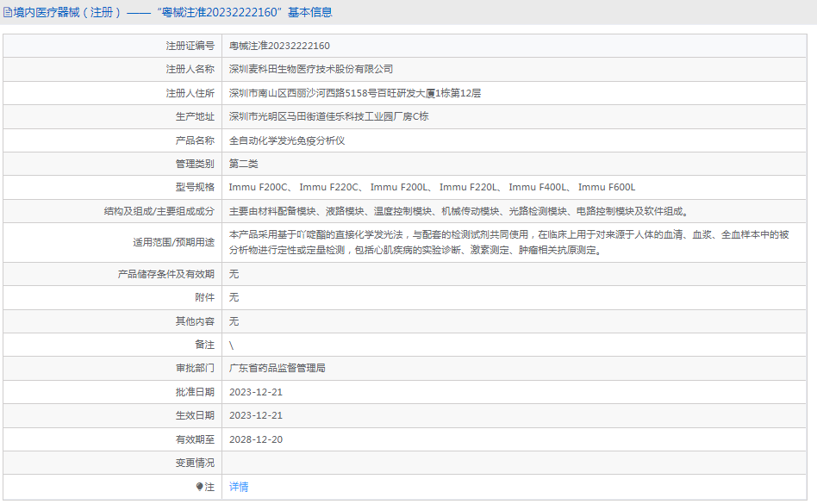Viewport: 817px width, 504px height.
Task: Click the 产品储存条件及有效期 label
Action: tap(166, 274)
